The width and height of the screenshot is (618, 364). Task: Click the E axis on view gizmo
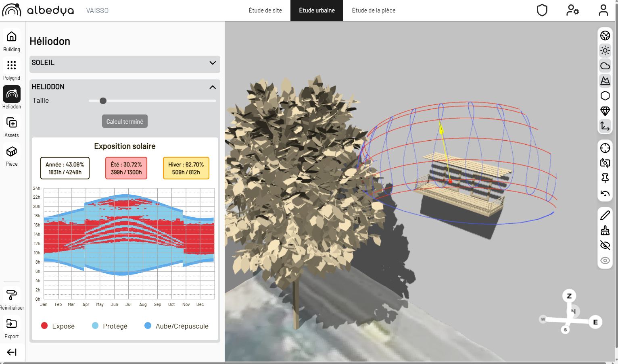tap(595, 322)
